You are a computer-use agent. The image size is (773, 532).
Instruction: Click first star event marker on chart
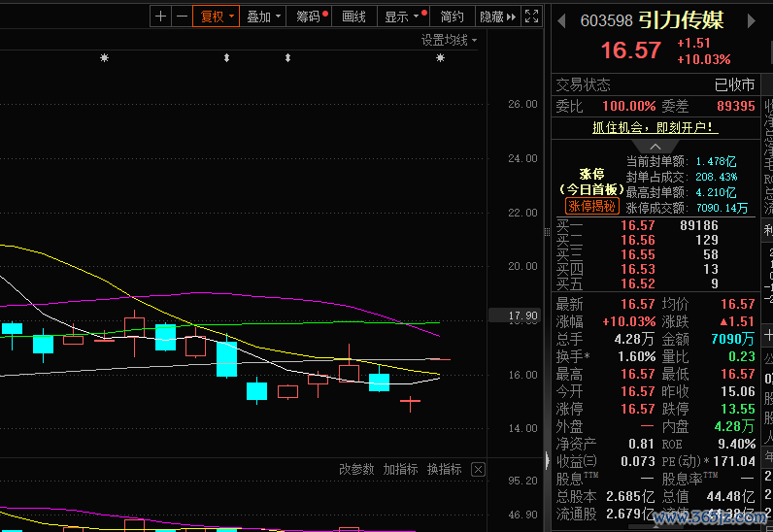pos(104,58)
